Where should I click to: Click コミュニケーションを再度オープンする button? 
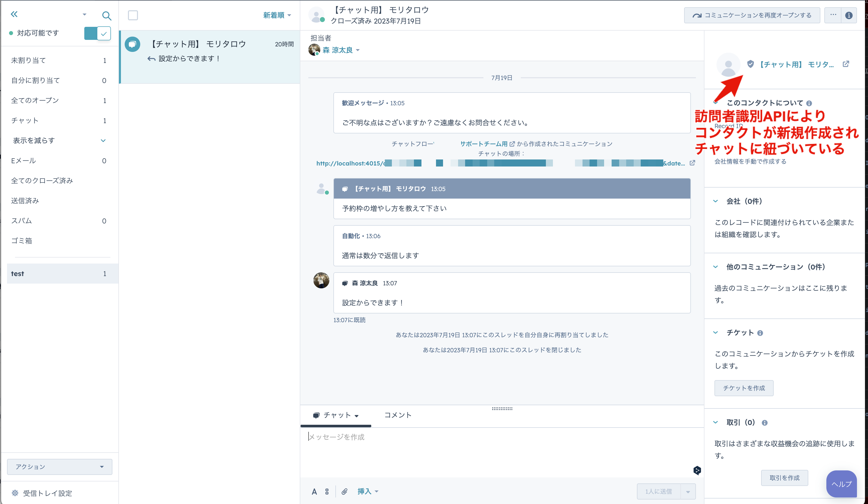pos(751,15)
